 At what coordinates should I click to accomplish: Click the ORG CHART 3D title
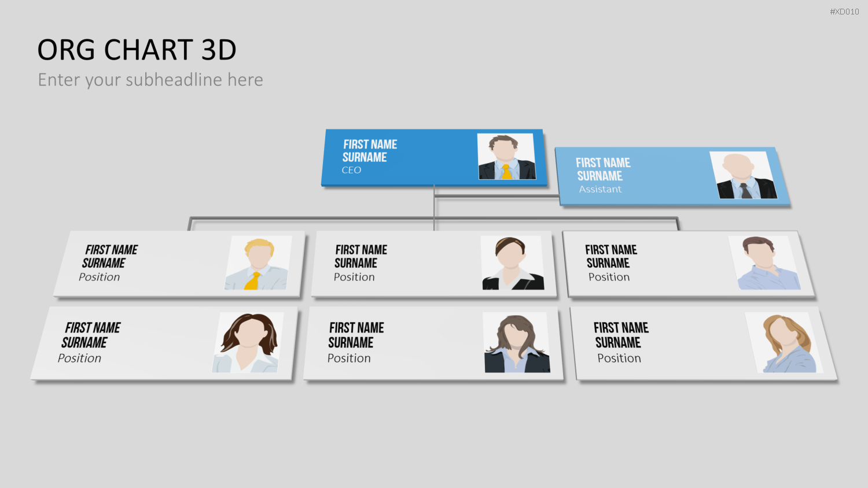tap(137, 50)
